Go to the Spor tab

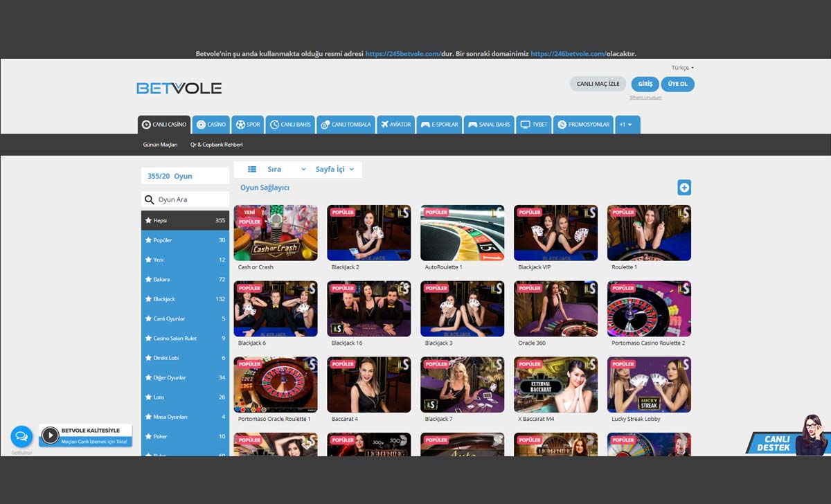pyautogui.click(x=248, y=125)
